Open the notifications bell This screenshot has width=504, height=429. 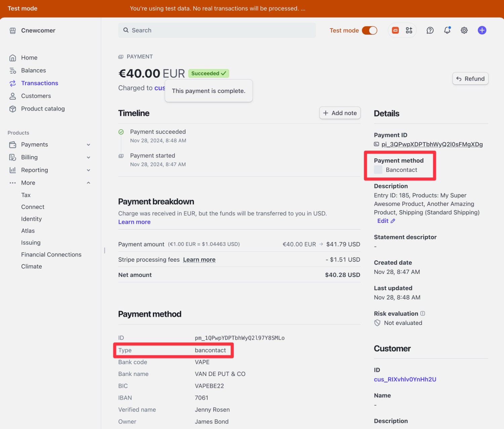pos(447,30)
